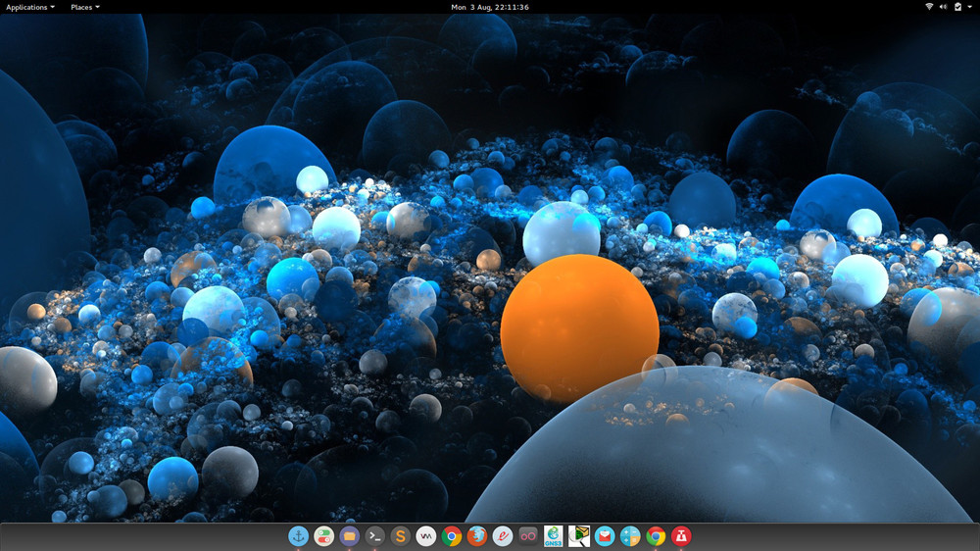
Task: Open the Applications menu
Action: pos(30,7)
